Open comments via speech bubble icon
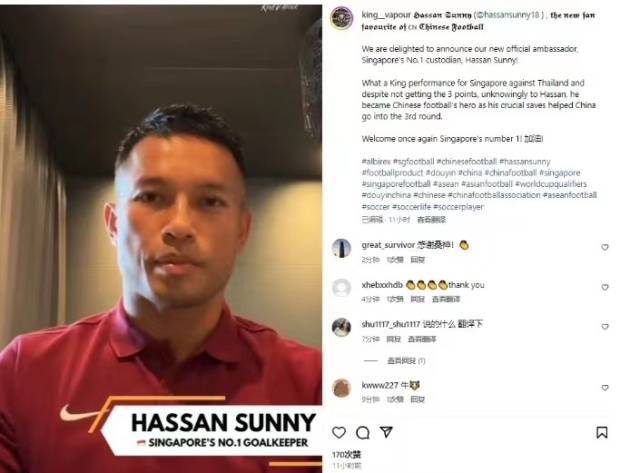The height and width of the screenshot is (473, 640). [362, 433]
